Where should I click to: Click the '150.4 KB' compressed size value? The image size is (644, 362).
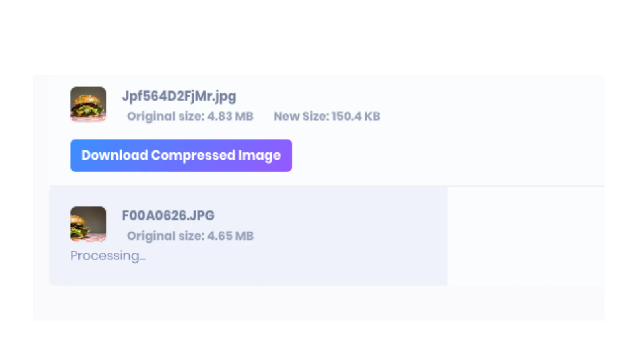click(x=356, y=116)
